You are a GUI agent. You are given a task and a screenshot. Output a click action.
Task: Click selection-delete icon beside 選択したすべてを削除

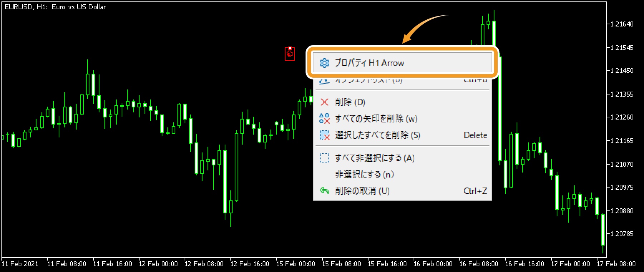[325, 135]
